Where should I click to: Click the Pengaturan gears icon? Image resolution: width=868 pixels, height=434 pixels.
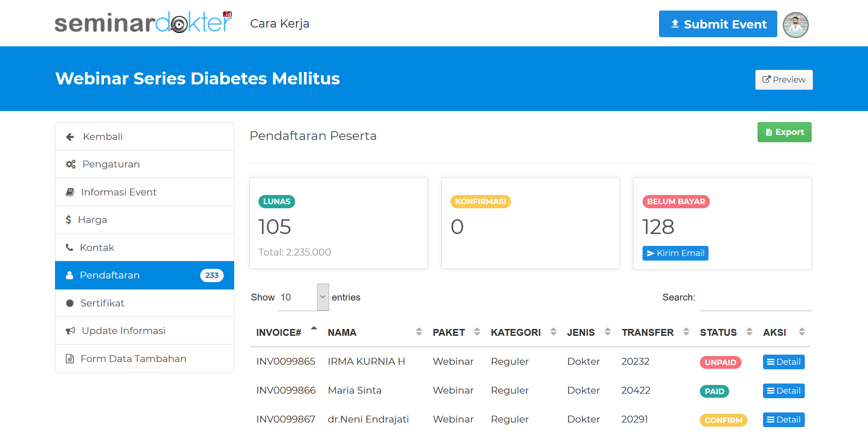(x=71, y=164)
